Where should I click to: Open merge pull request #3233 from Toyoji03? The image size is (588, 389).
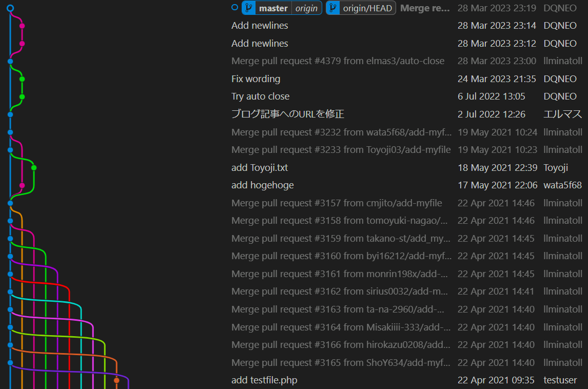click(x=341, y=150)
